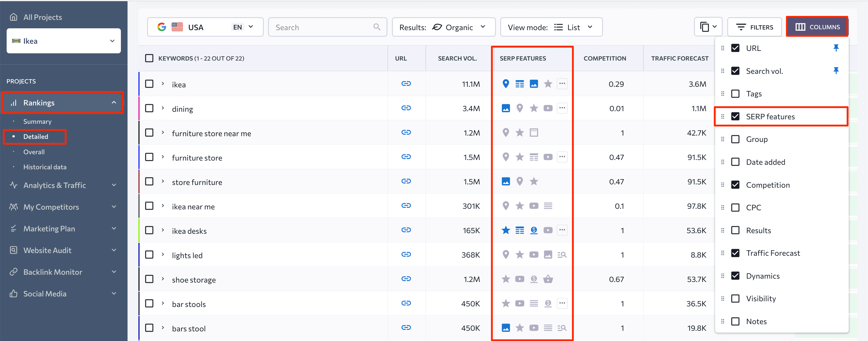The height and width of the screenshot is (341, 868).
Task: Open Historical data page
Action: click(45, 167)
